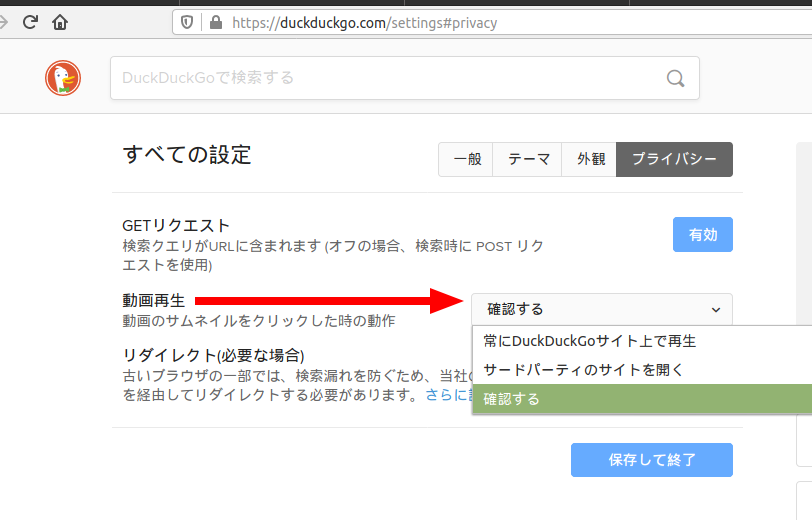
Task: Click the GETリクエスト setting title
Action: pyautogui.click(x=176, y=226)
